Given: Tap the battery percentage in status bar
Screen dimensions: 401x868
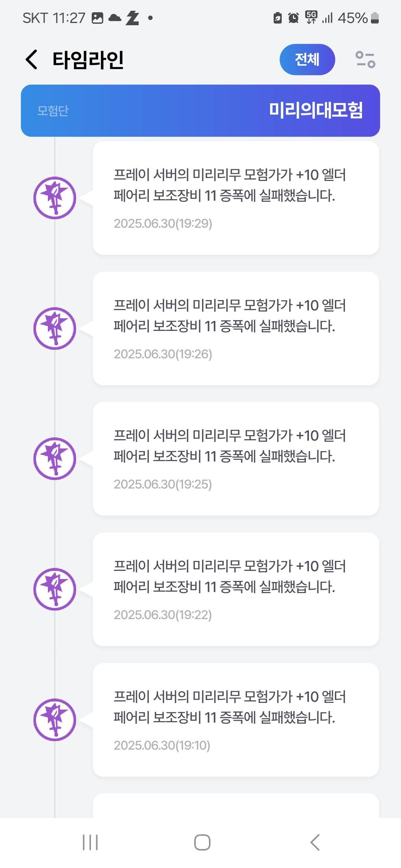Looking at the screenshot, I should pyautogui.click(x=353, y=18).
